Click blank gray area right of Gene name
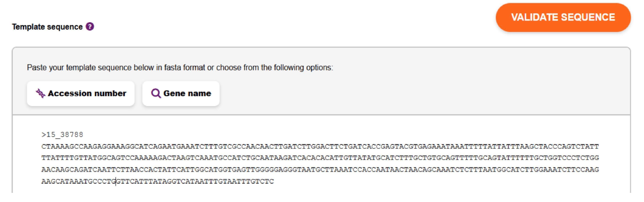644x202 pixels. [423, 94]
